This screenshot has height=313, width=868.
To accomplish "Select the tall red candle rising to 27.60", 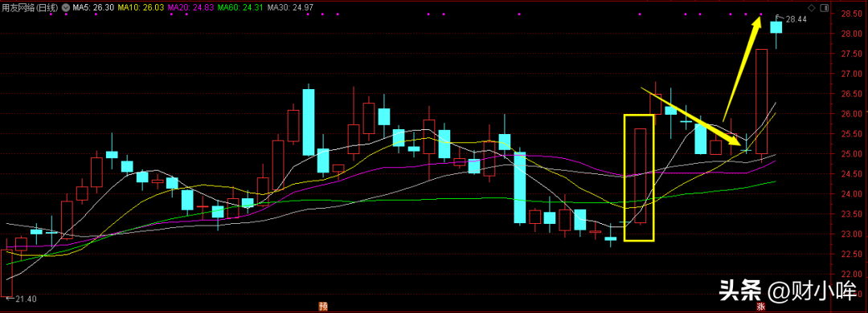I will pos(761,101).
